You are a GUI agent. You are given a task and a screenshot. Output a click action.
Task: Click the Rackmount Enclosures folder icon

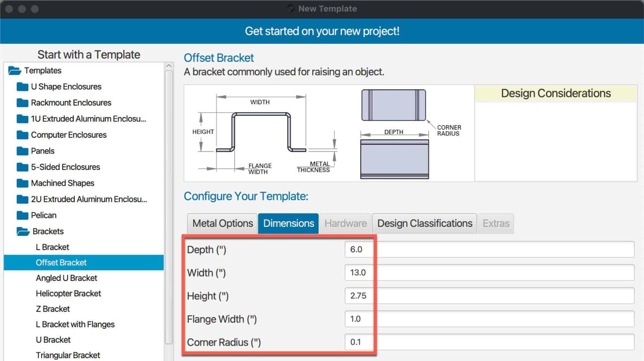coord(22,103)
